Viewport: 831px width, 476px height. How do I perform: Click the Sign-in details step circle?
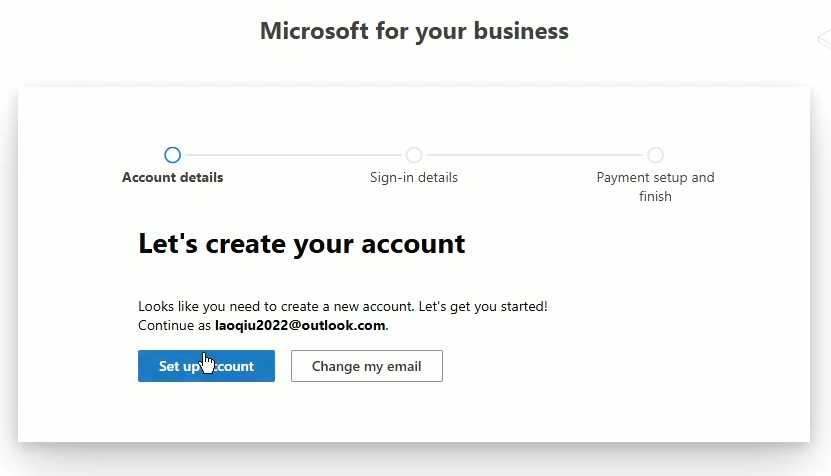click(x=414, y=155)
